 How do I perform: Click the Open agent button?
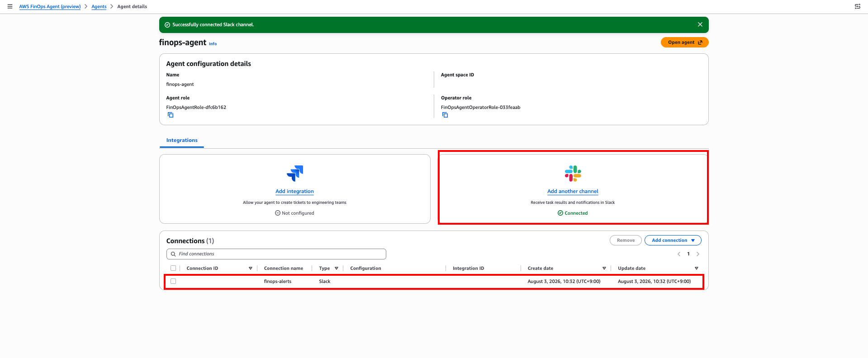(x=685, y=42)
